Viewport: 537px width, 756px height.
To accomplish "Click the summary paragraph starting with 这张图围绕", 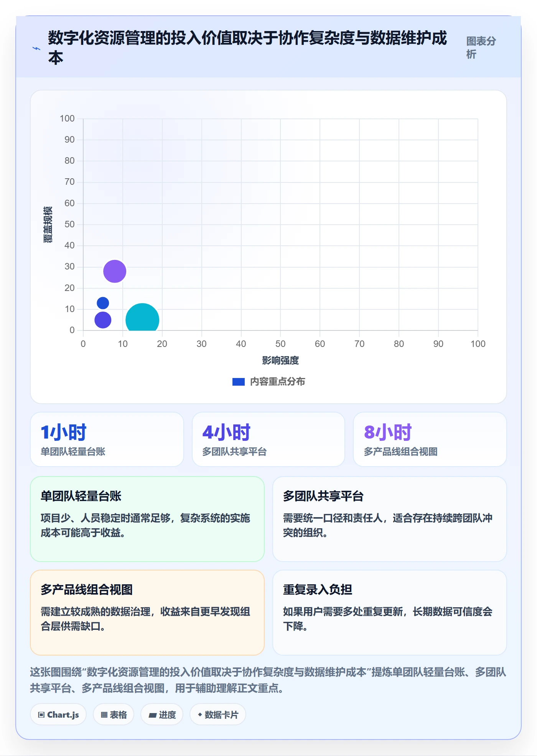I will pos(268,680).
